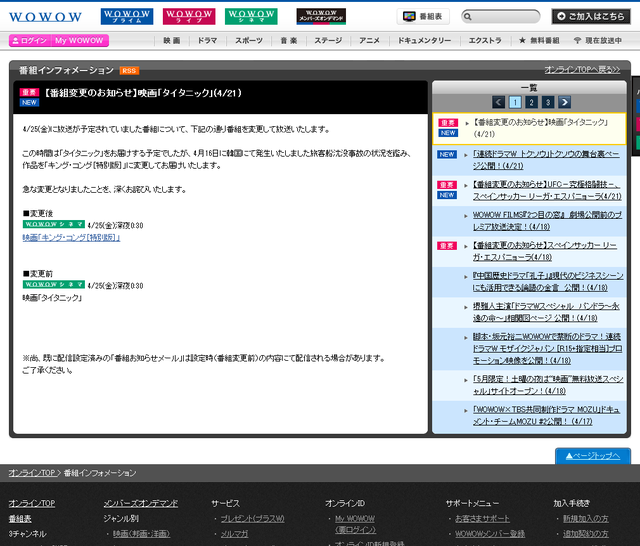Click the orange RSS feed icon
Screen dimensions: 640x546
(129, 71)
